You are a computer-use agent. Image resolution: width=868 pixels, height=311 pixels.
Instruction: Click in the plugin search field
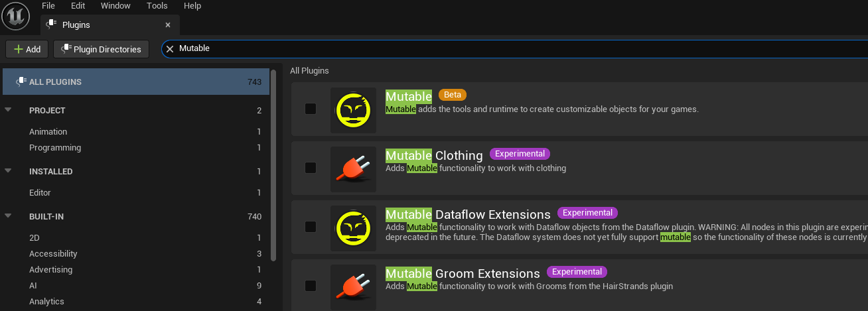(x=465, y=48)
